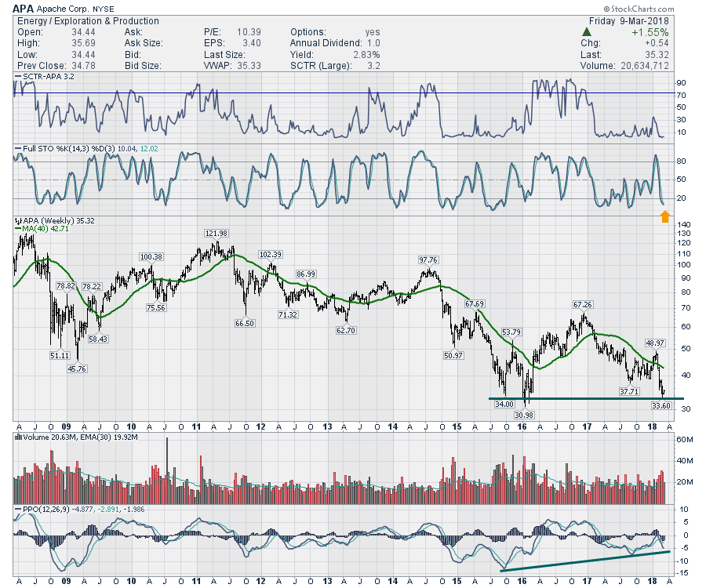This screenshot has width=706, height=588.
Task: Click the date Friday 9-Mar-2018
Action: tap(628, 21)
